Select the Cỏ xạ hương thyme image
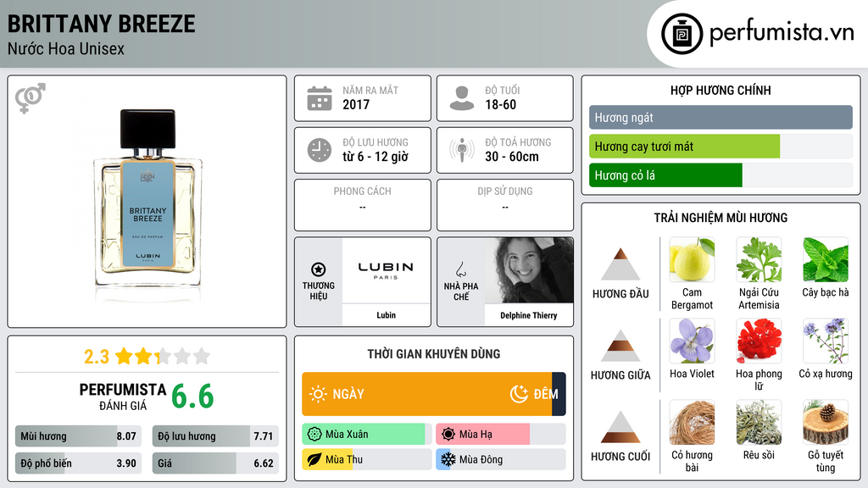The width and height of the screenshot is (868, 488). (x=826, y=341)
